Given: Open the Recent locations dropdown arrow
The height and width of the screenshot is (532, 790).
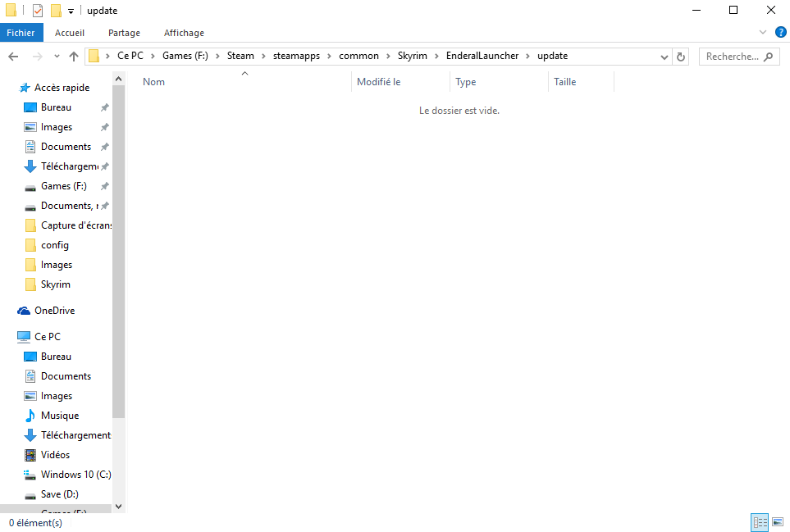Looking at the screenshot, I should (57, 57).
